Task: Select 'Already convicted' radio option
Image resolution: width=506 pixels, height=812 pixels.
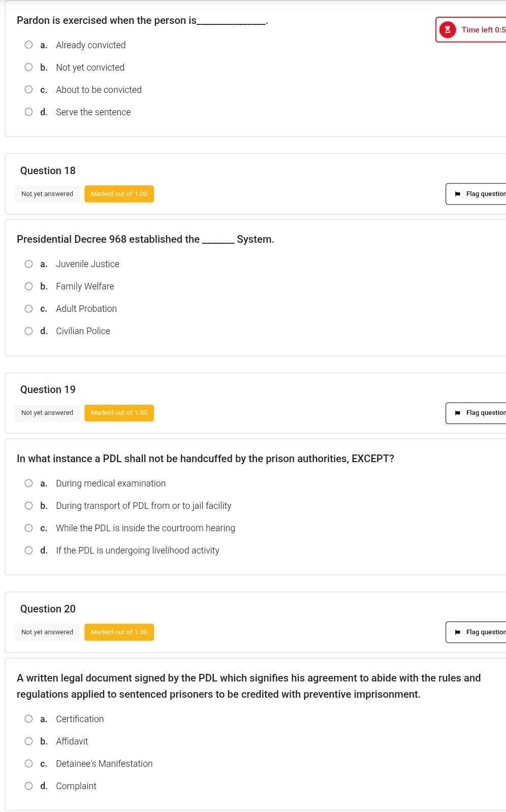Action: tap(29, 45)
